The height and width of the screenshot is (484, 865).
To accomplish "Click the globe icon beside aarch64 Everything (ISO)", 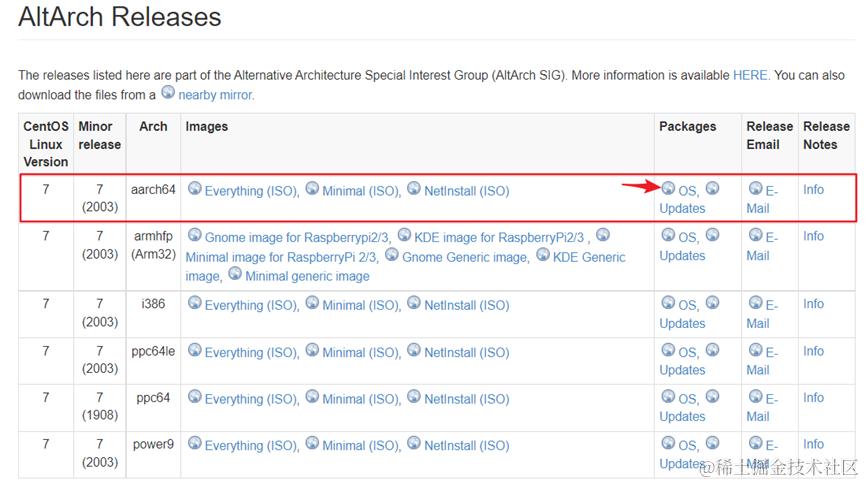I will tap(194, 188).
